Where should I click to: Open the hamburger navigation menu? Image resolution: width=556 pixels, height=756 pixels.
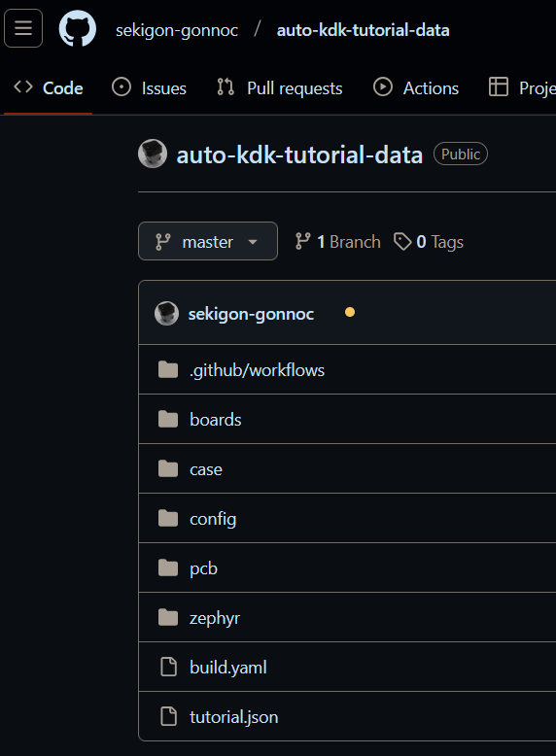tap(23, 28)
